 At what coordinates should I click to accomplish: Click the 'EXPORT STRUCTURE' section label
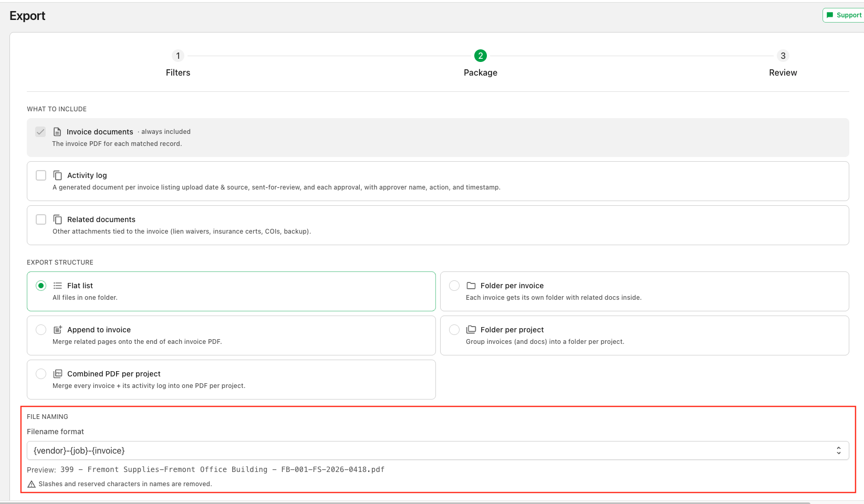pyautogui.click(x=60, y=262)
